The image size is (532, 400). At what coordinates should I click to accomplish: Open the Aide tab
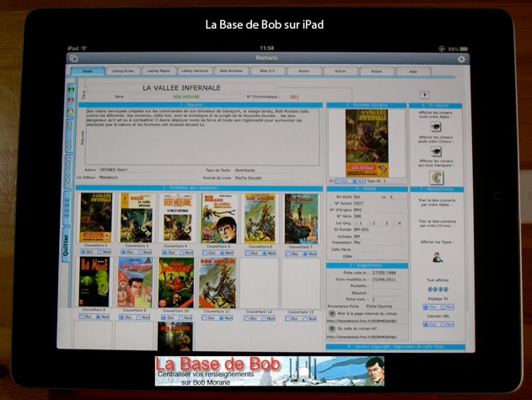(413, 72)
